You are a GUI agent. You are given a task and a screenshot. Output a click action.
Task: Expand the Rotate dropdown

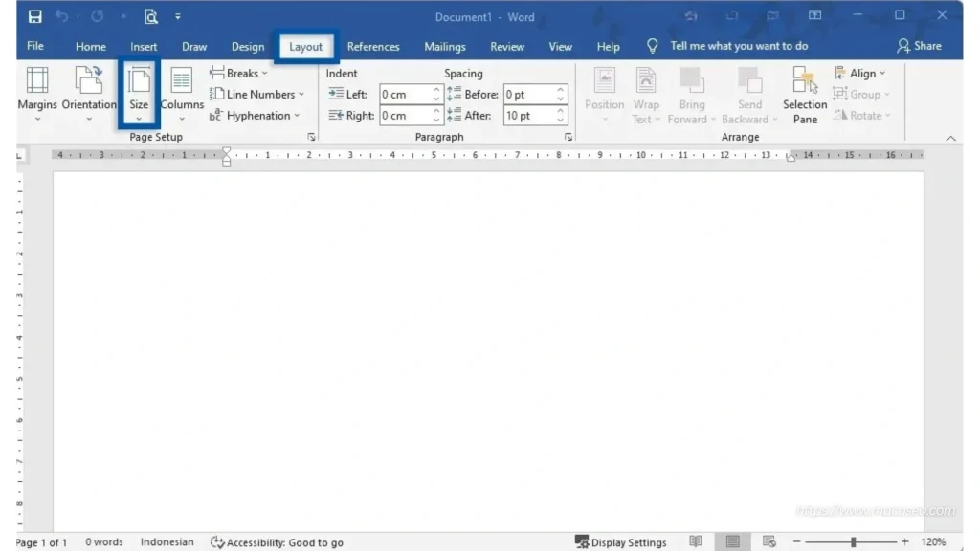coord(862,116)
